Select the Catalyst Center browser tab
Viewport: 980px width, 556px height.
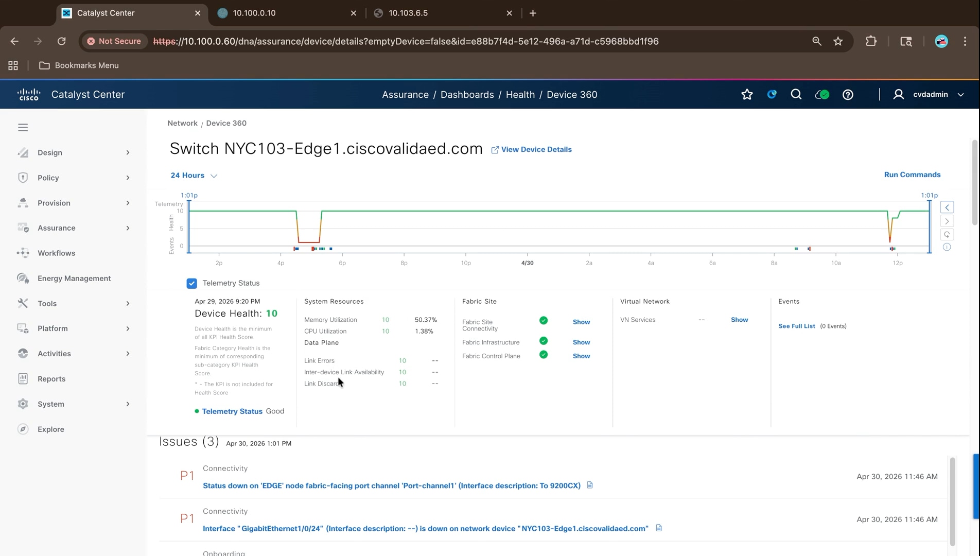(x=131, y=13)
